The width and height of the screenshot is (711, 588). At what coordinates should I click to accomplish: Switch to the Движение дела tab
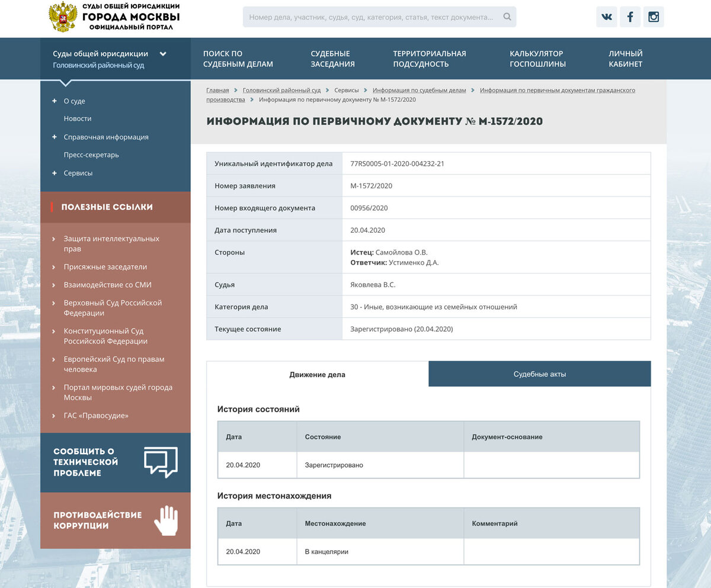318,374
